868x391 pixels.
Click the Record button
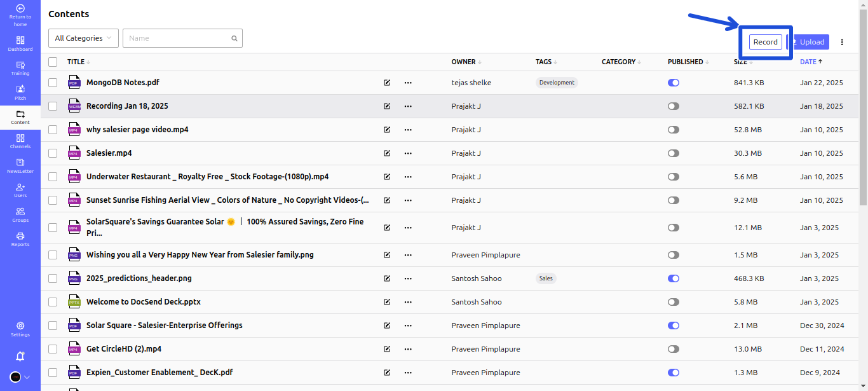click(765, 42)
